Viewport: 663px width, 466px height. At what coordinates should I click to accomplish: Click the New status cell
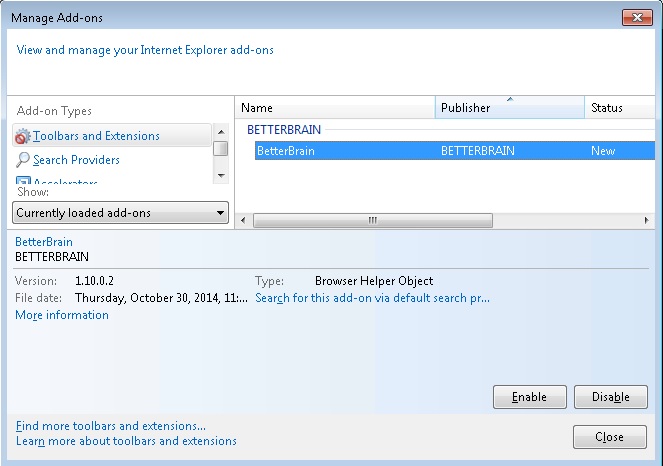click(x=603, y=151)
